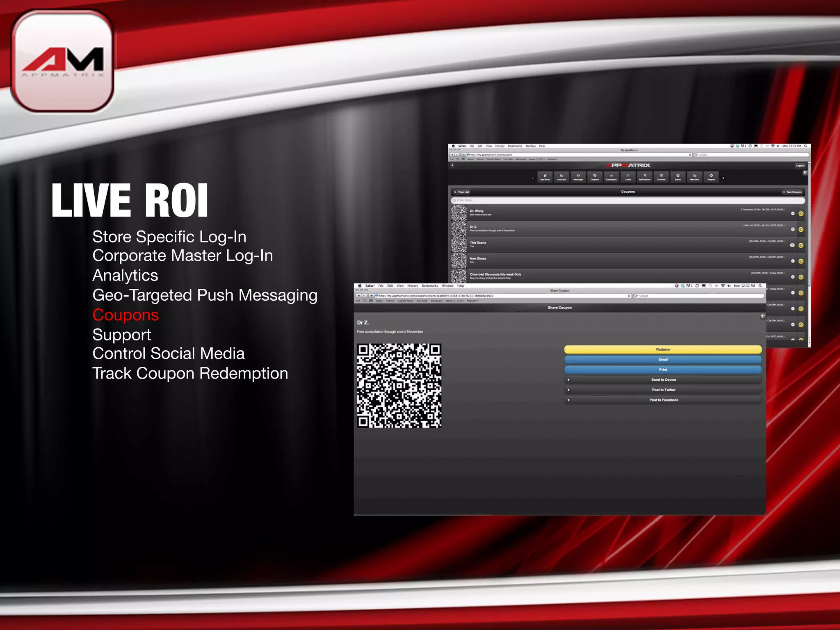Image resolution: width=840 pixels, height=630 pixels.
Task: Click add bookmark plus in Share Coupon toolbar
Action: tap(372, 296)
